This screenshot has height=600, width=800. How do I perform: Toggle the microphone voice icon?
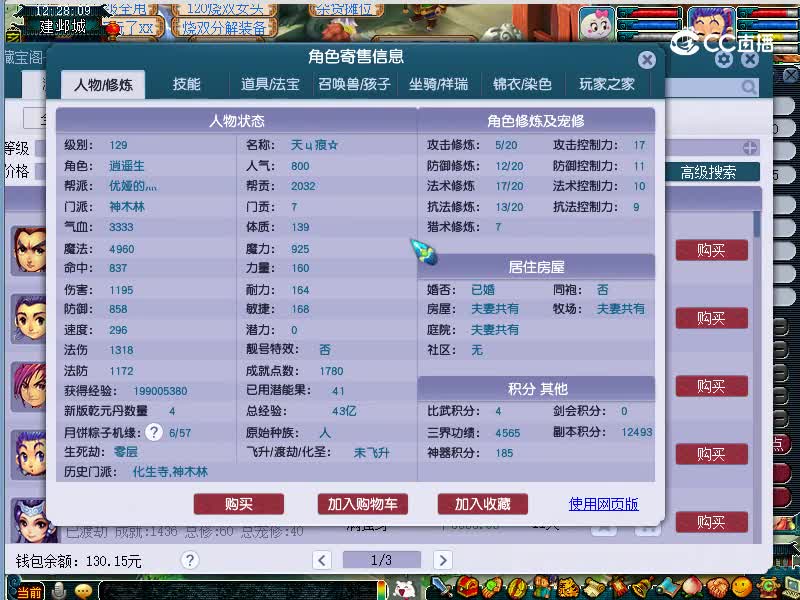click(x=59, y=591)
